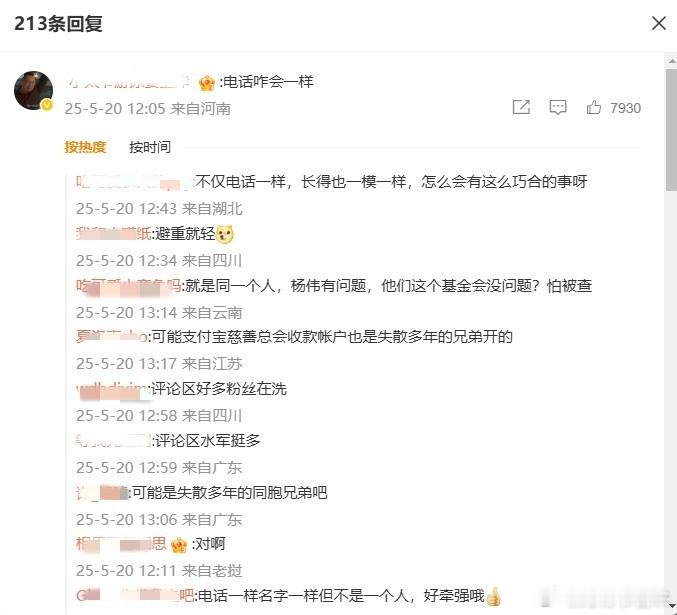The width and height of the screenshot is (677, 615).
Task: Click the crown VIP badge beside main commenter
Action: pyautogui.click(x=207, y=82)
